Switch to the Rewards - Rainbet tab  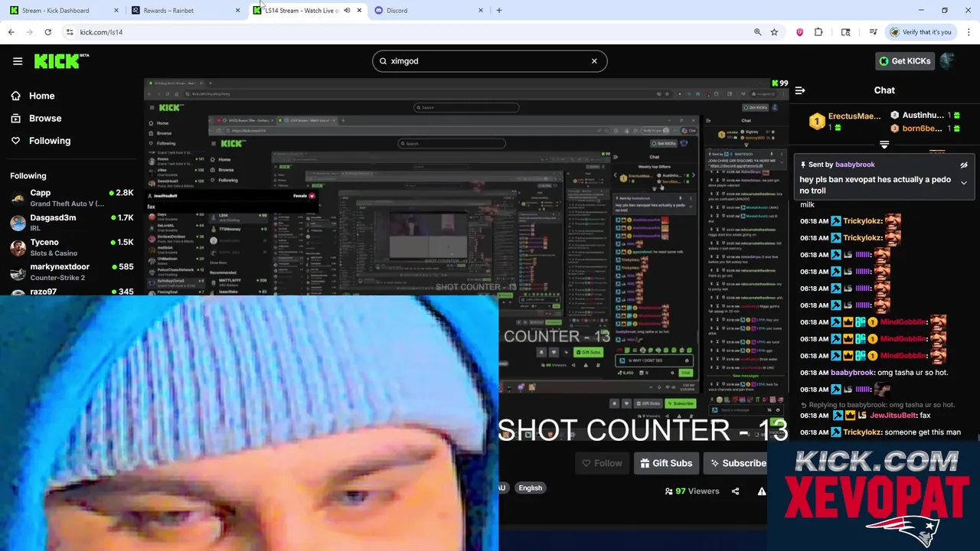(184, 11)
